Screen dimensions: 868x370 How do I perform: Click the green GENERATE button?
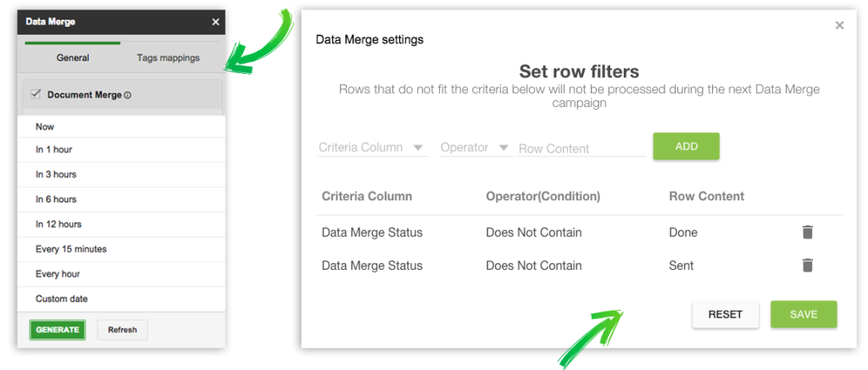58,329
